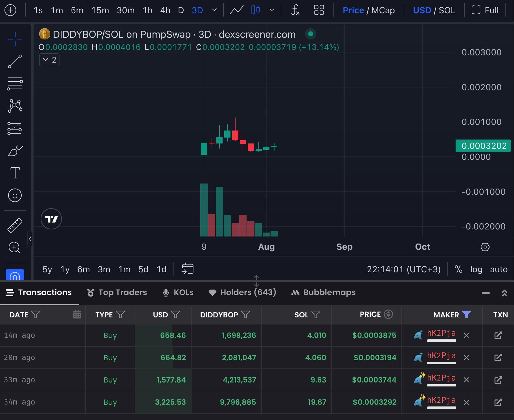Toggle the magnet mode tool
The width and height of the screenshot is (514, 420).
click(x=15, y=275)
